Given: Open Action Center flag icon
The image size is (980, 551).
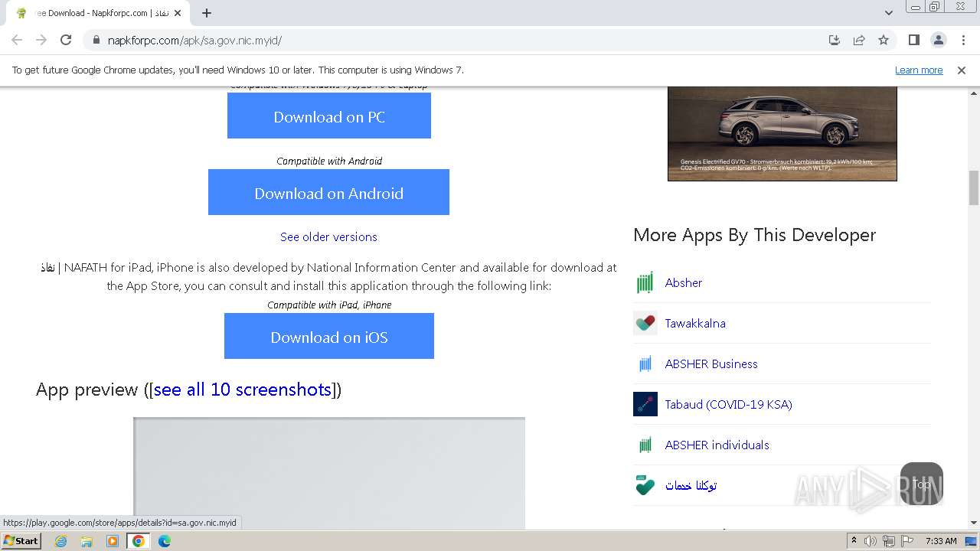Looking at the screenshot, I should 907,541.
